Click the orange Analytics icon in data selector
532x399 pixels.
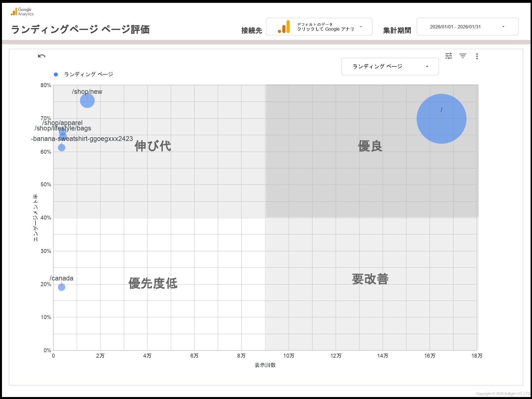[x=284, y=27]
